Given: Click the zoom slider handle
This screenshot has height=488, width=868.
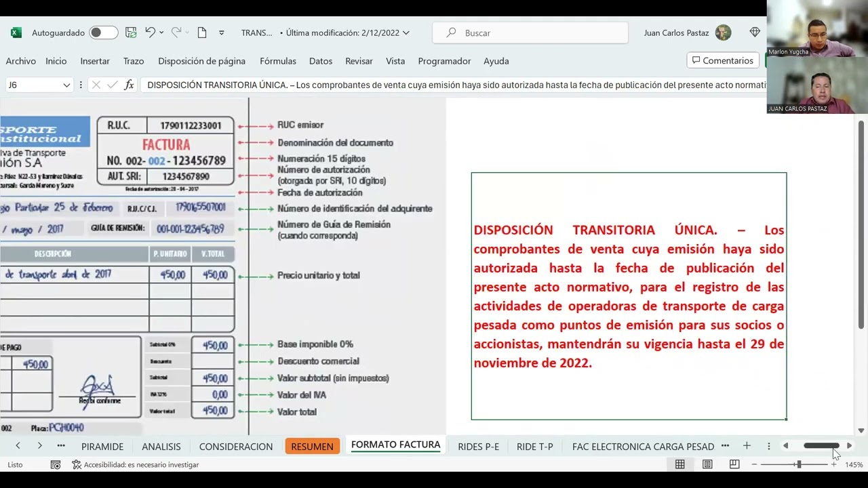Looking at the screenshot, I should (x=799, y=464).
